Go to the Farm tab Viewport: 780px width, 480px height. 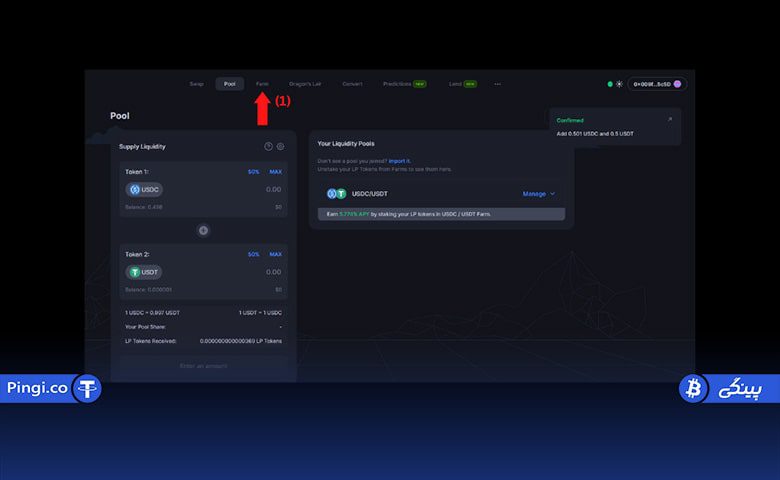tap(262, 84)
